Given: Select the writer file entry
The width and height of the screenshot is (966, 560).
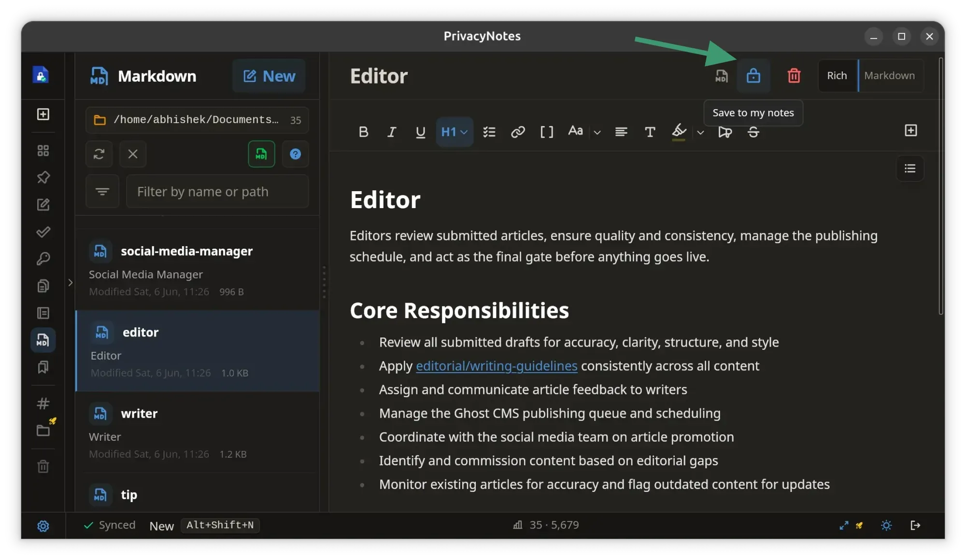Looking at the screenshot, I should (198, 432).
